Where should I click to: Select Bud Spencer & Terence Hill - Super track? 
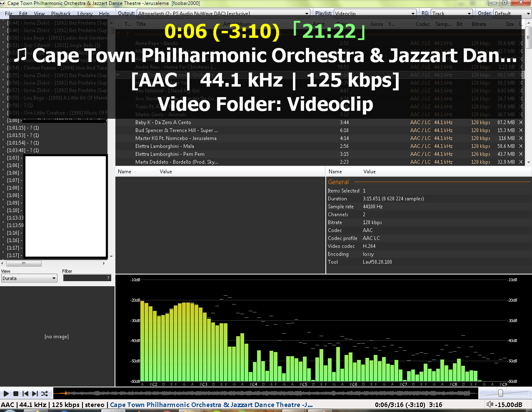[x=177, y=130]
